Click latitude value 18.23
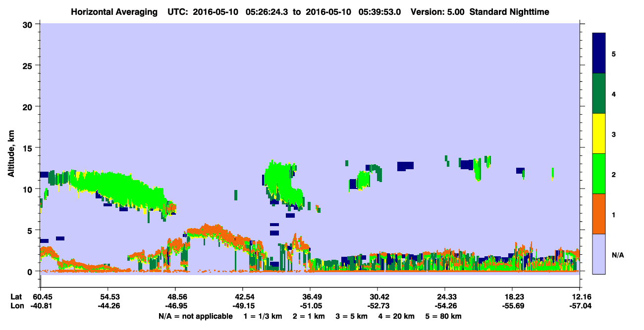 [512, 297]
